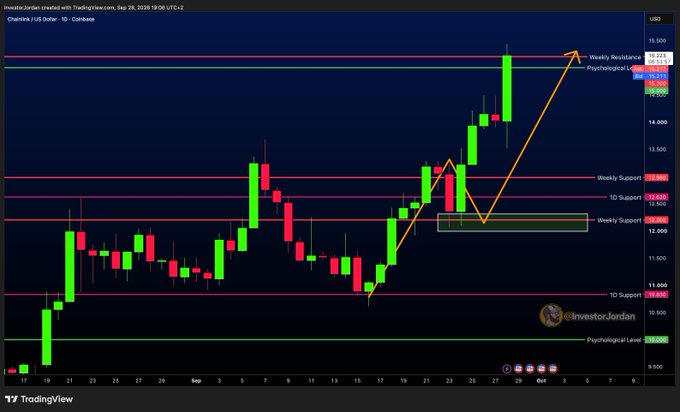Screen dimensions: 680x412
Task: Click the 13.500 price scale value
Action: (x=657, y=150)
